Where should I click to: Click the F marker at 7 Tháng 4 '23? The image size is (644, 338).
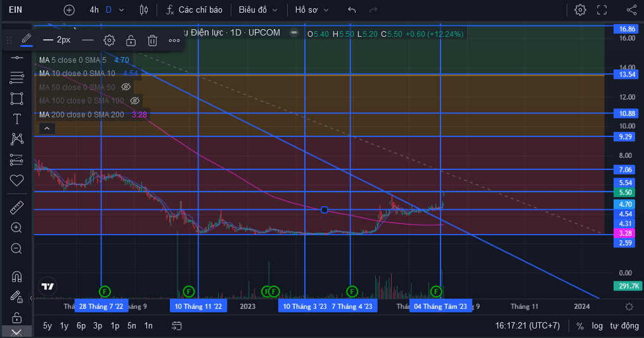point(352,292)
